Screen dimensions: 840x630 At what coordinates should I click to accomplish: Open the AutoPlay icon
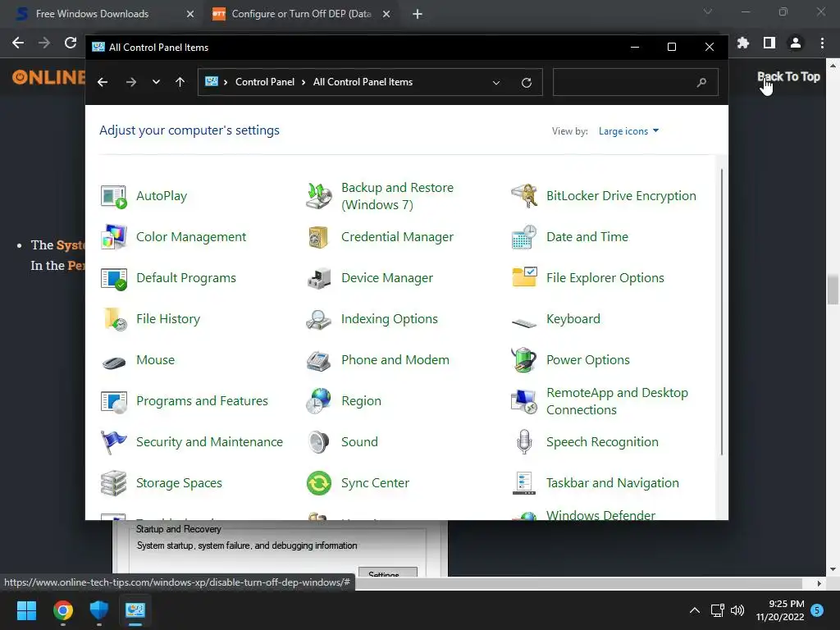pos(113,197)
